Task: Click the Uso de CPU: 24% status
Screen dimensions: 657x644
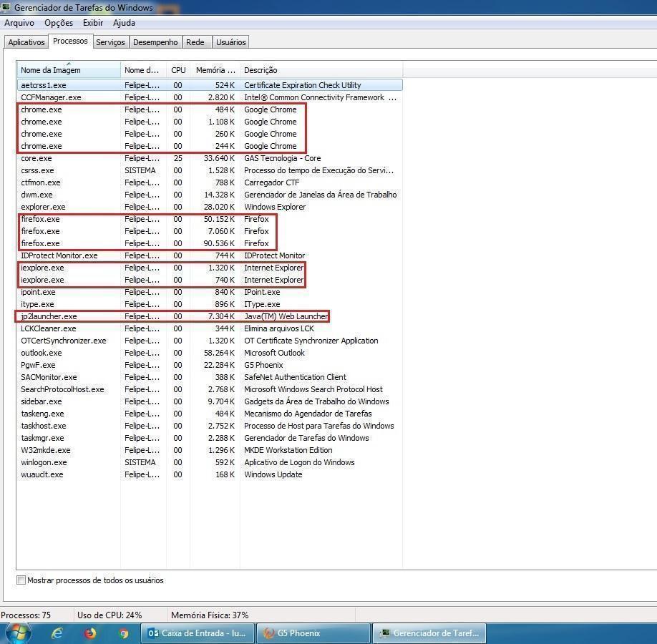Action: (109, 615)
